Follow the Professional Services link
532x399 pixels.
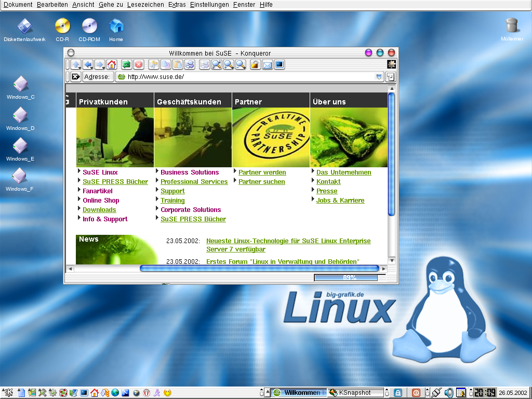pos(194,182)
